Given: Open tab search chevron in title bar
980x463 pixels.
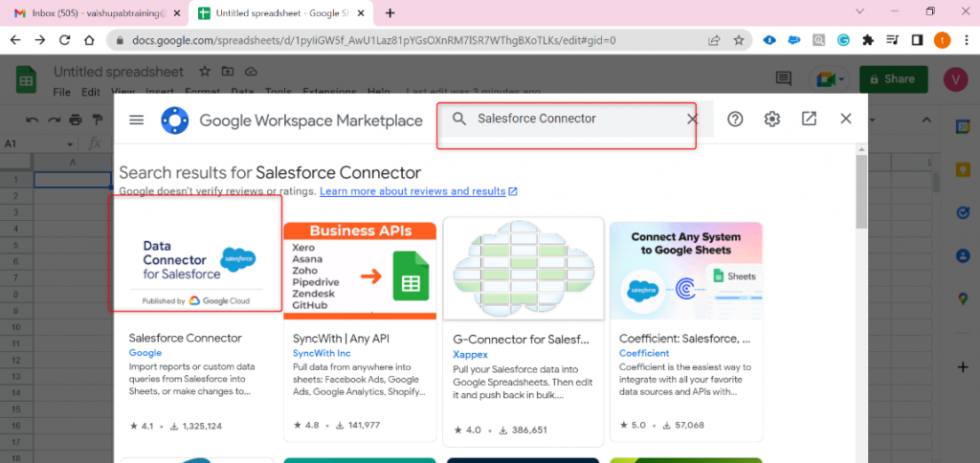Looking at the screenshot, I should pos(860,11).
